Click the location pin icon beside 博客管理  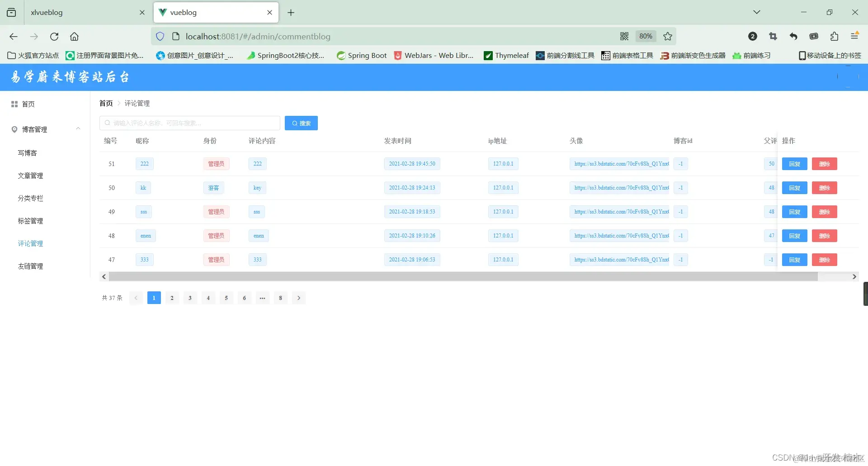click(14, 129)
